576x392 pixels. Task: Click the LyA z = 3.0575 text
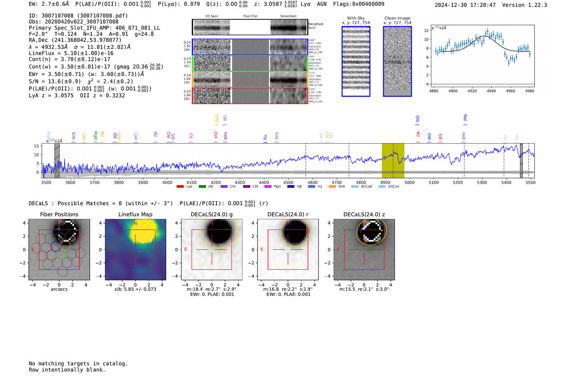pyautogui.click(x=51, y=95)
